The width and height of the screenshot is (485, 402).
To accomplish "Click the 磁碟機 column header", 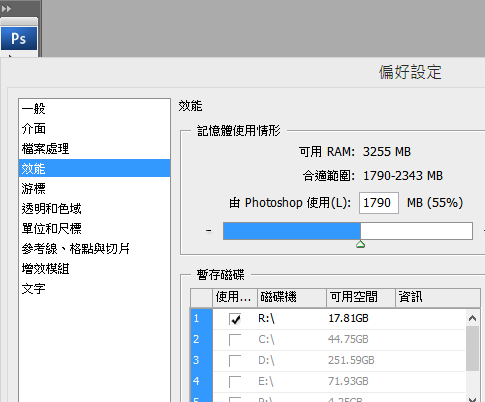I will pos(292,297).
